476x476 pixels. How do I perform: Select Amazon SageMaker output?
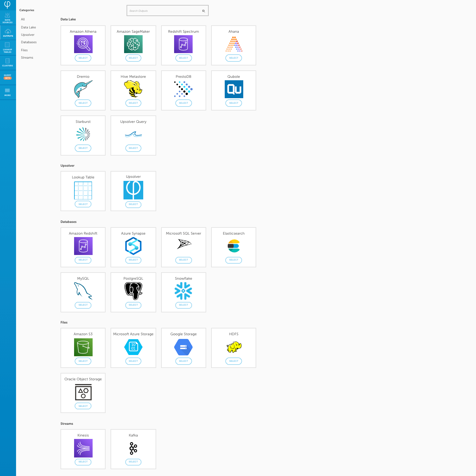pyautogui.click(x=133, y=58)
